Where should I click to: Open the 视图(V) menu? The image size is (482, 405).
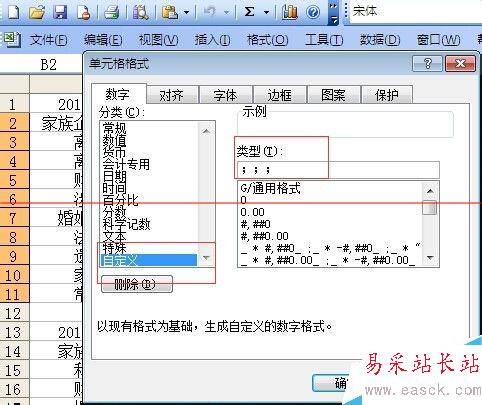(x=159, y=40)
